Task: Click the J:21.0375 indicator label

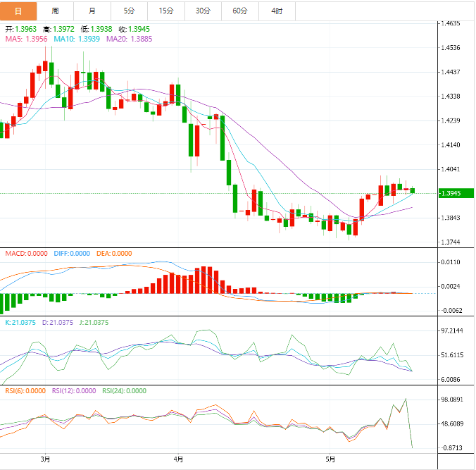Action: tap(94, 322)
